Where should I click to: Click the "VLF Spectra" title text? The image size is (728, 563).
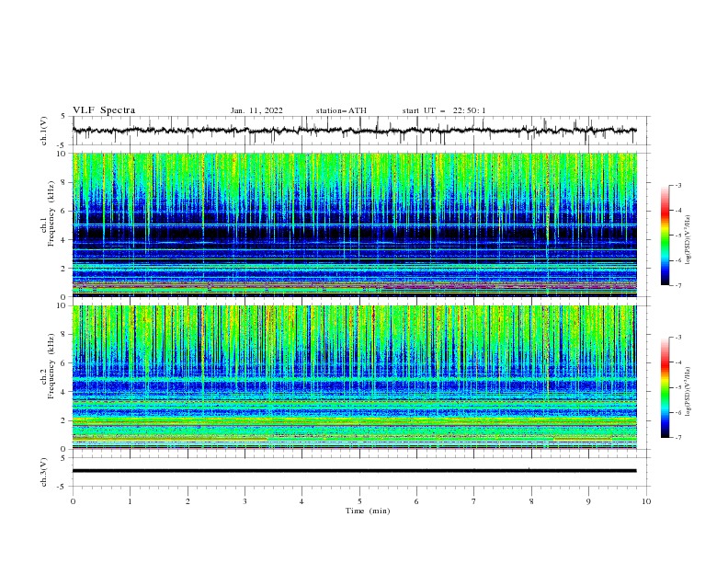point(104,110)
